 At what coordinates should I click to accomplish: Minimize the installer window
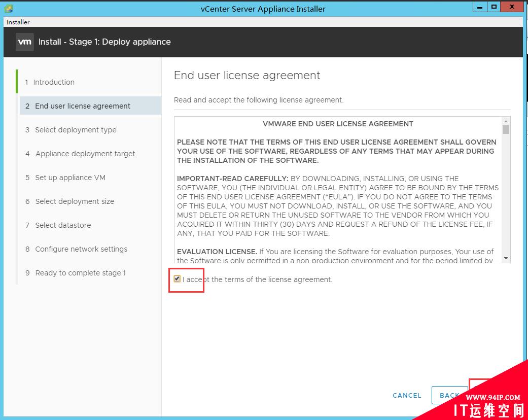point(480,7)
